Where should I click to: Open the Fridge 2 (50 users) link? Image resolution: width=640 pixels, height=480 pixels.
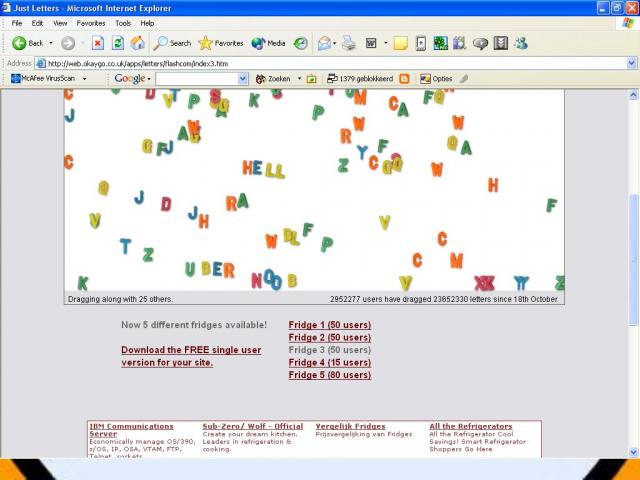point(330,338)
